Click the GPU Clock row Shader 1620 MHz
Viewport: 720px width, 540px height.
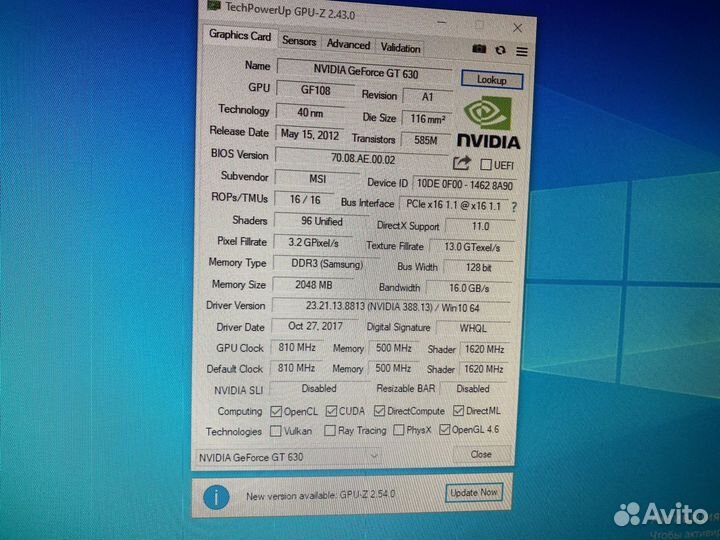coord(484,349)
